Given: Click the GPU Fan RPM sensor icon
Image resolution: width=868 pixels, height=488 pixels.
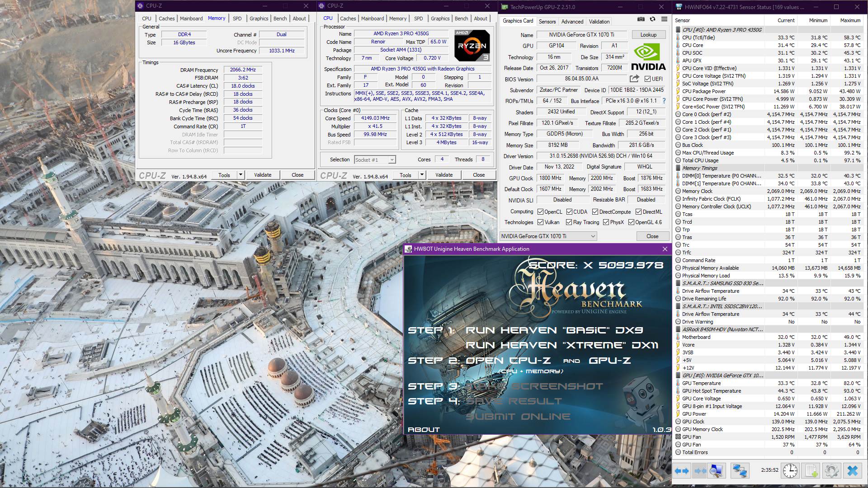Looking at the screenshot, I should point(678,437).
